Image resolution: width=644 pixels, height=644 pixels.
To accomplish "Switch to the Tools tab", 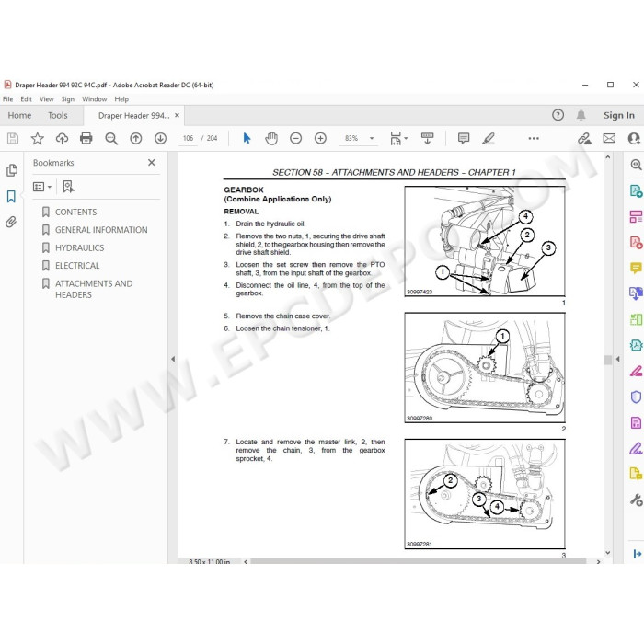I will click(57, 115).
